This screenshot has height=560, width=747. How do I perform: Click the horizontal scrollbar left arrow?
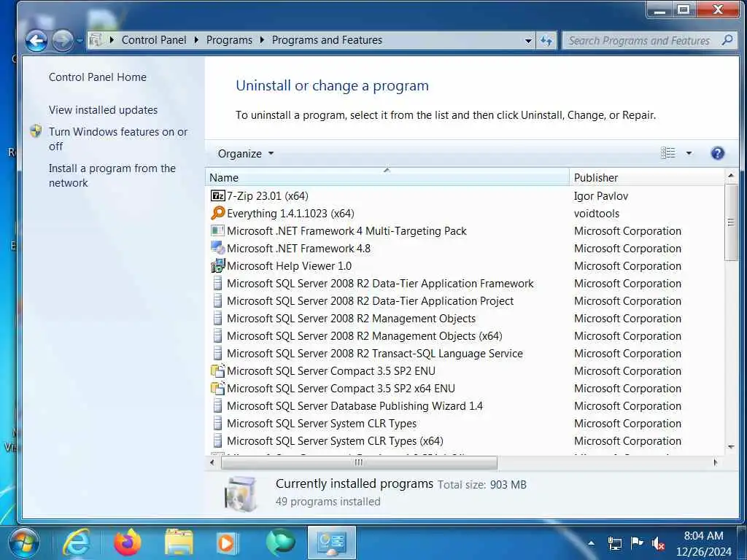point(212,462)
